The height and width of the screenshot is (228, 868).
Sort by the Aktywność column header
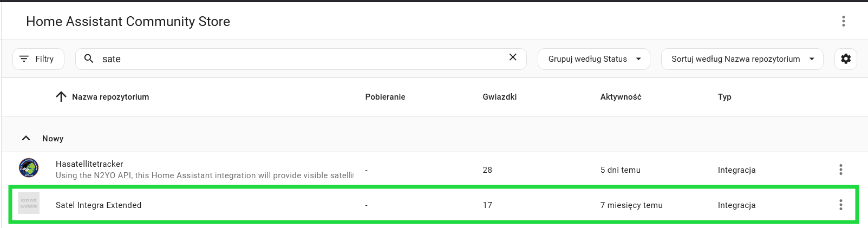coord(621,97)
